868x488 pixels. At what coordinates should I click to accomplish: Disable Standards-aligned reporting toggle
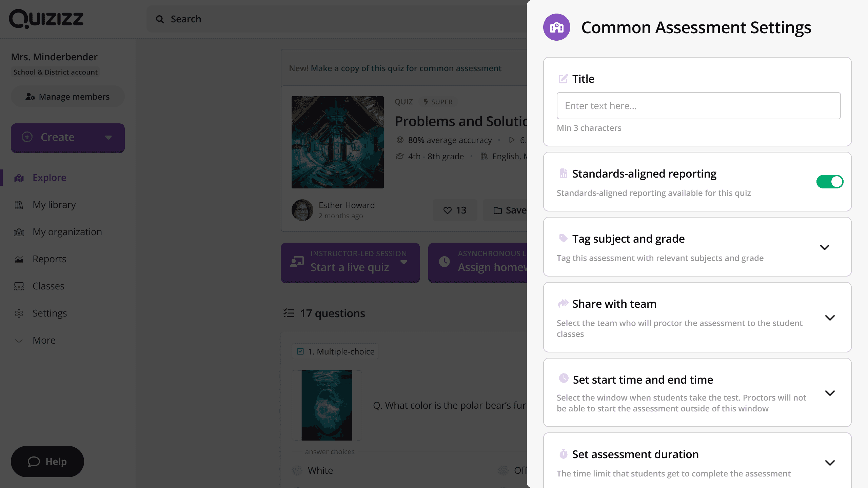(x=829, y=182)
